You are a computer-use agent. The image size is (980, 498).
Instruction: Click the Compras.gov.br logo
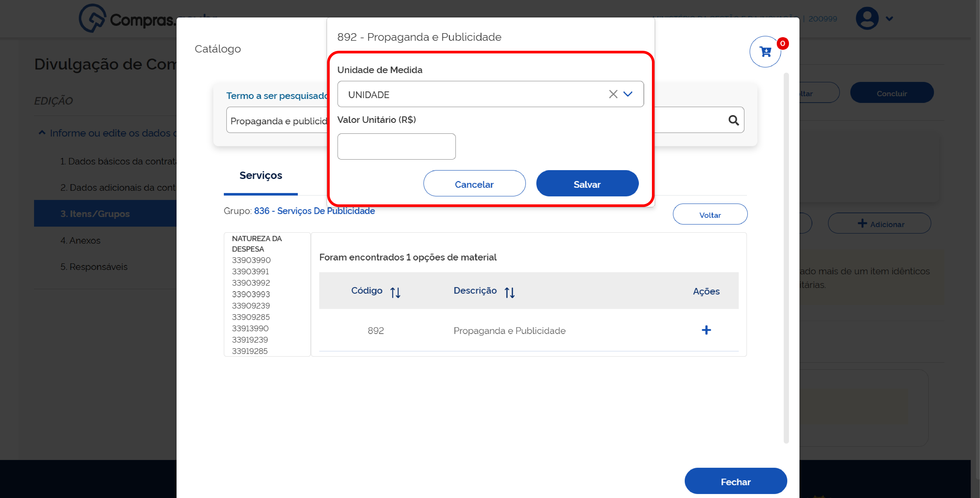click(127, 18)
